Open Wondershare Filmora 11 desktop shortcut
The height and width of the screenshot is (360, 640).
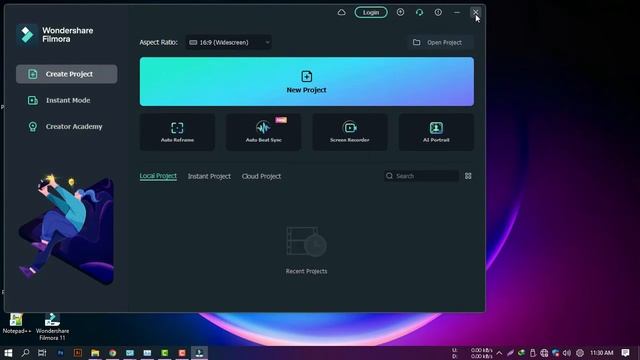(x=52, y=327)
